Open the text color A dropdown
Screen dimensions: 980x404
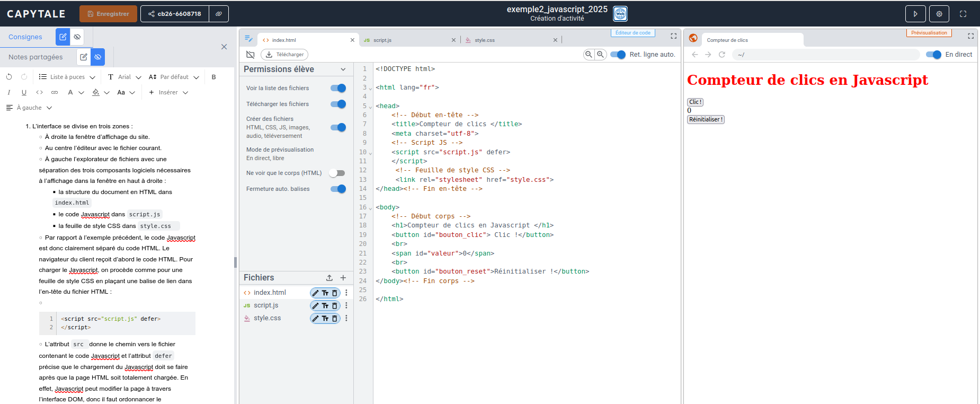[x=76, y=92]
